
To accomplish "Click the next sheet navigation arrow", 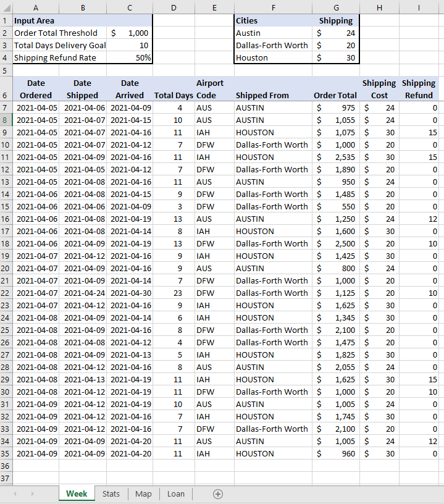I will (32, 493).
